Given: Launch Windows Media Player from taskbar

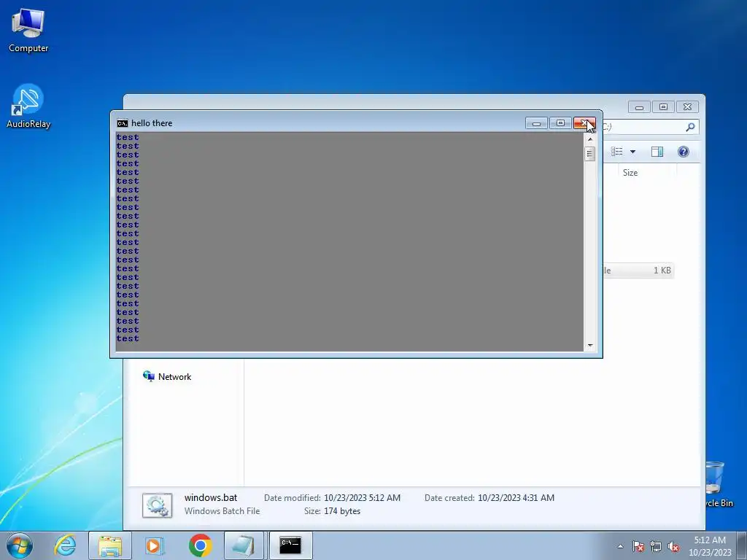Looking at the screenshot, I should point(155,545).
